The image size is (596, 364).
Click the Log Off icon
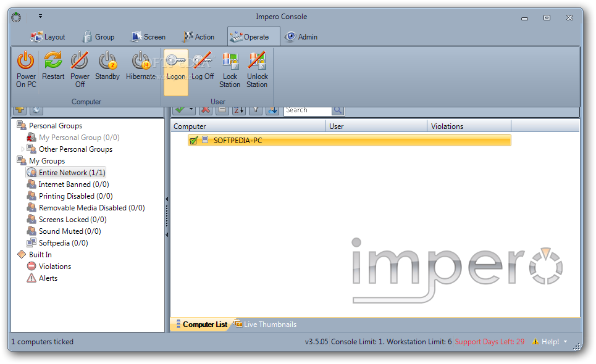(x=203, y=60)
